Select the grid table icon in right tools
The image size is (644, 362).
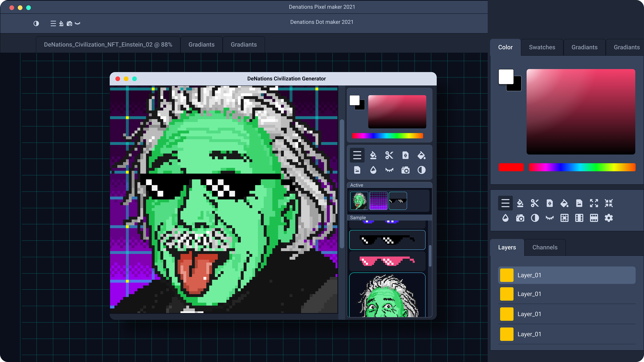tap(564, 218)
